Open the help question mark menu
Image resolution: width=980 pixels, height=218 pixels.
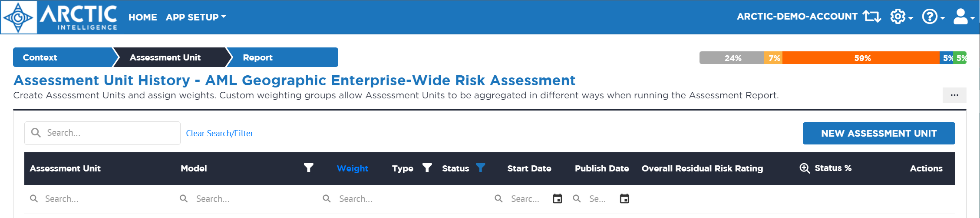coord(934,17)
